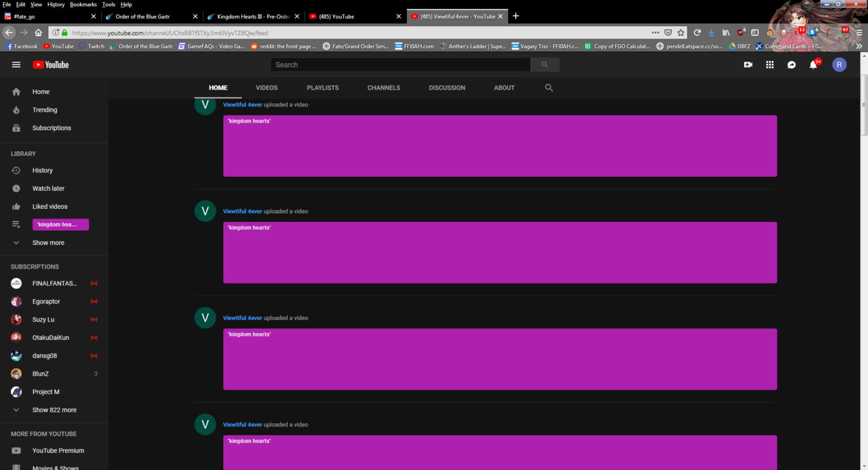The width and height of the screenshot is (868, 470).
Task: Toggle the Firefox sidebar icon
Action: point(755,33)
